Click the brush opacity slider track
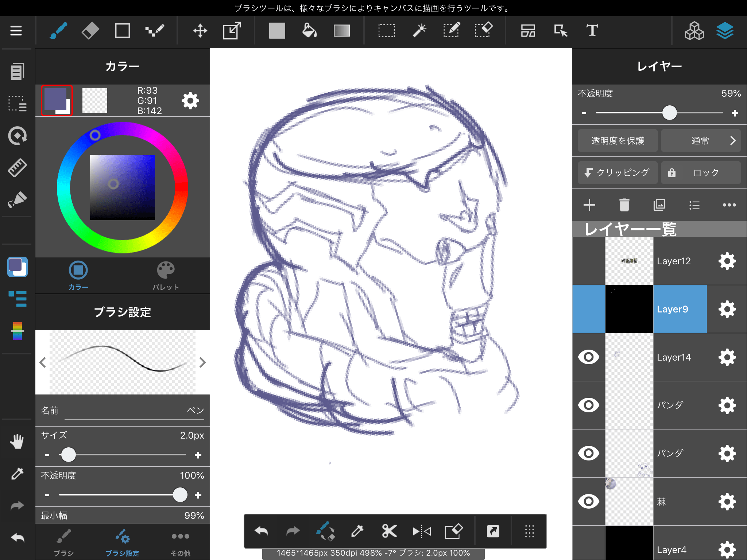The image size is (747, 560). pos(123,495)
